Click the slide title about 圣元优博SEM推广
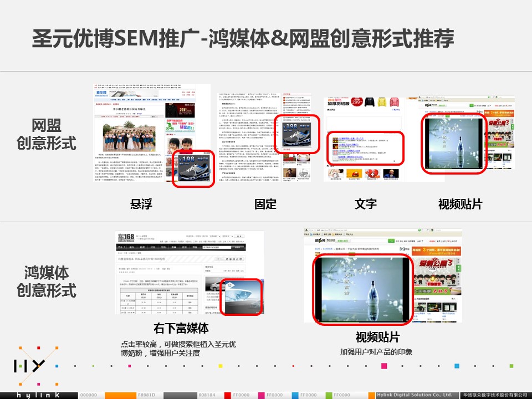This screenshot has height=399, width=532. (243, 39)
